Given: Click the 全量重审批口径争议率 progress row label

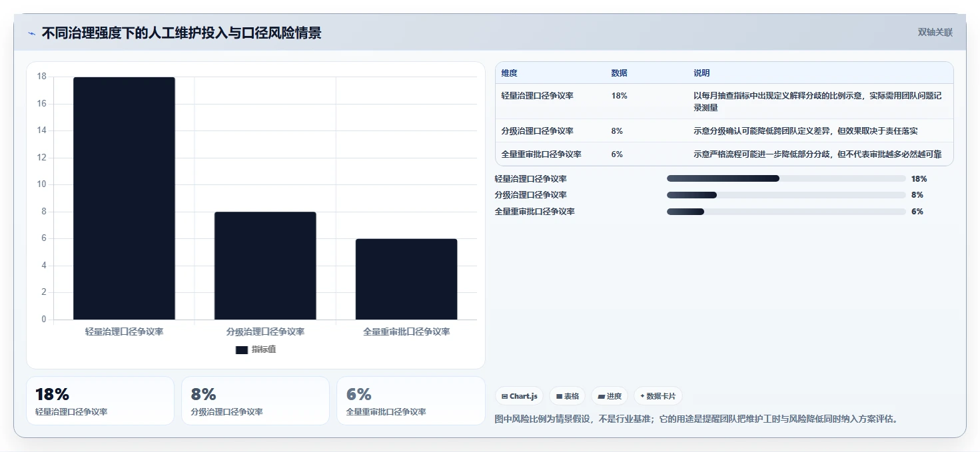Looking at the screenshot, I should click(x=535, y=212).
